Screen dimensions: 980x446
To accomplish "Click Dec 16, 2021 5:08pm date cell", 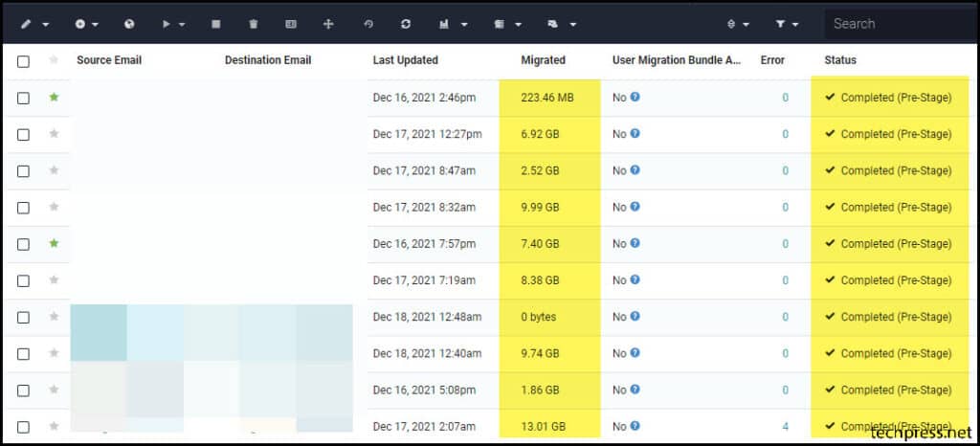I will pyautogui.click(x=424, y=390).
